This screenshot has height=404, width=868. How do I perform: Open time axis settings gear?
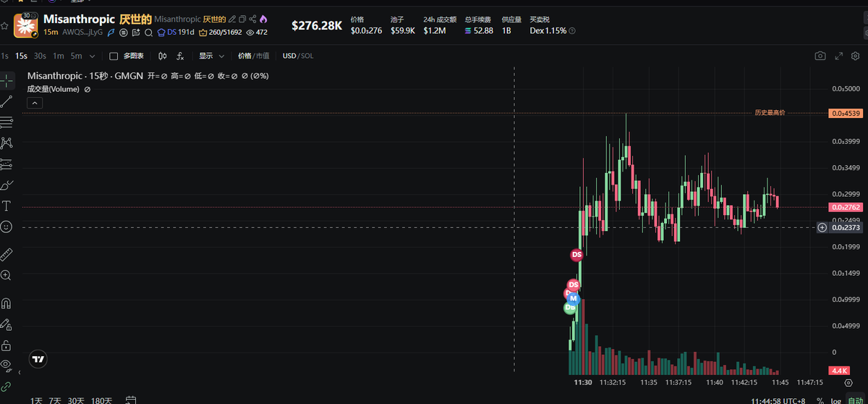848,382
